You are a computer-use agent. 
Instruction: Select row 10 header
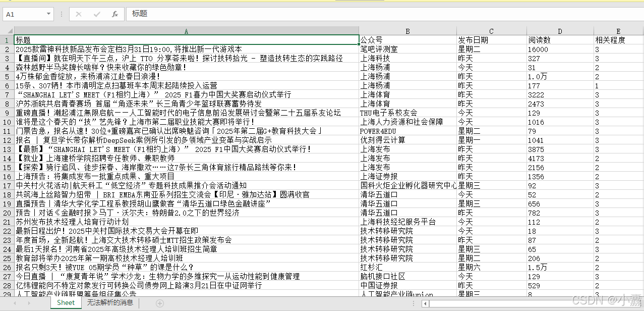[7, 122]
